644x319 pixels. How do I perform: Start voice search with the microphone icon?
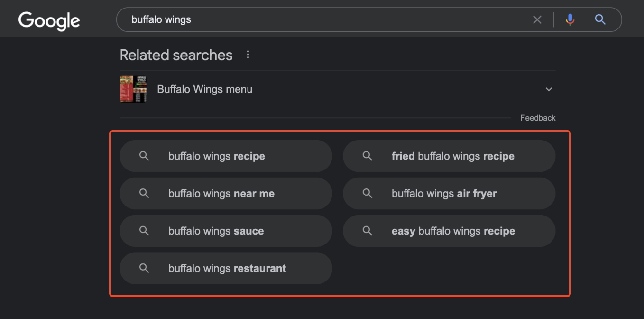(x=570, y=19)
